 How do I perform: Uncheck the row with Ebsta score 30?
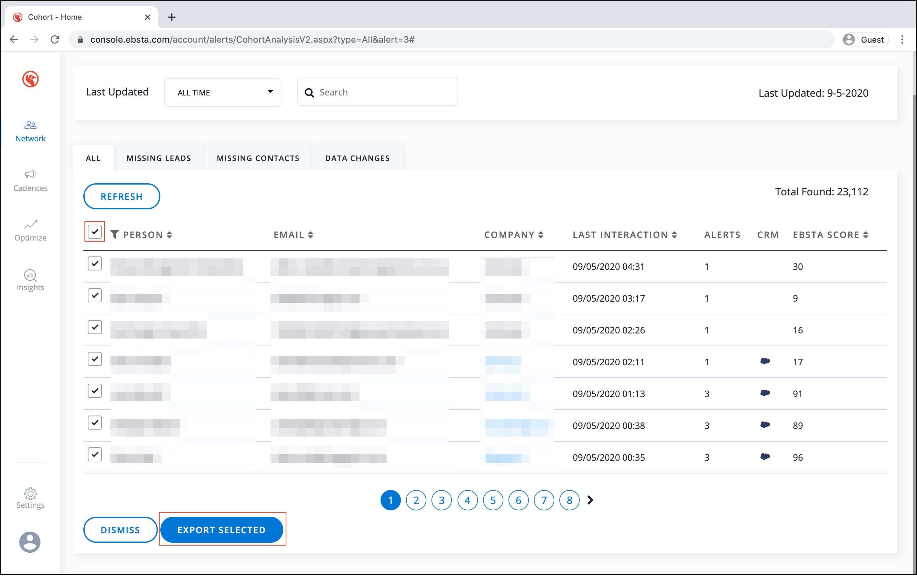(95, 263)
